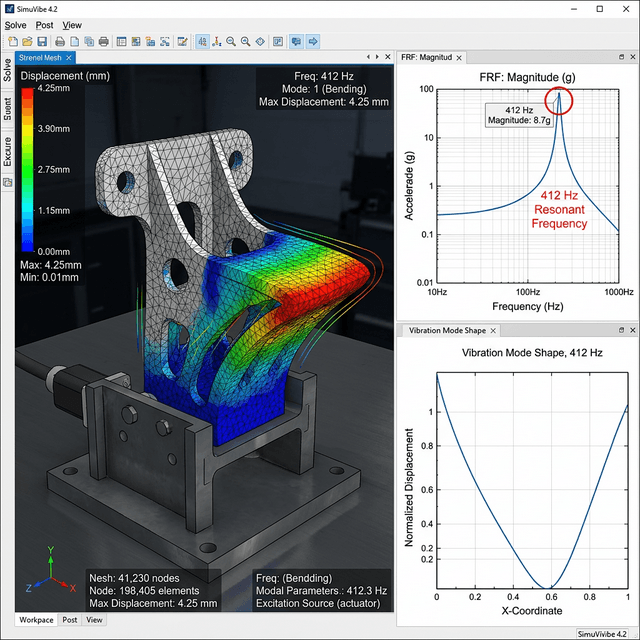This screenshot has height=640, width=640.
Task: Close the Strenel Mesh tab
Action: [69, 58]
